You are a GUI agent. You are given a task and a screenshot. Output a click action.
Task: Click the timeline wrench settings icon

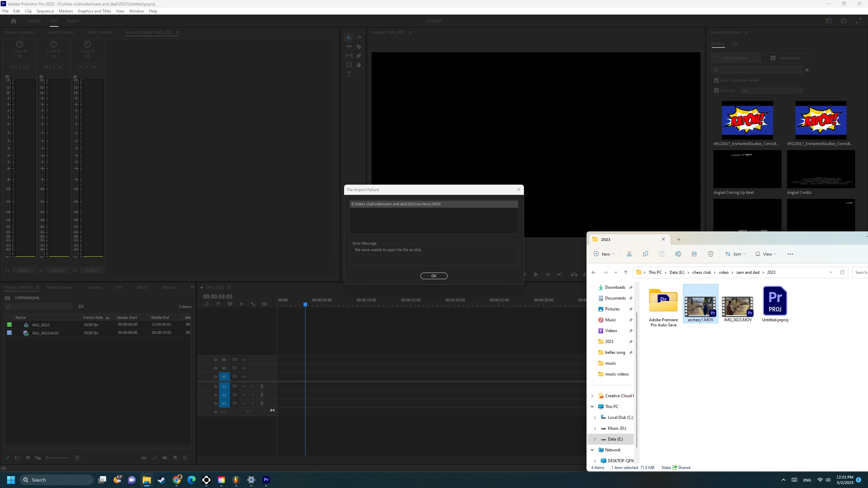click(x=253, y=304)
